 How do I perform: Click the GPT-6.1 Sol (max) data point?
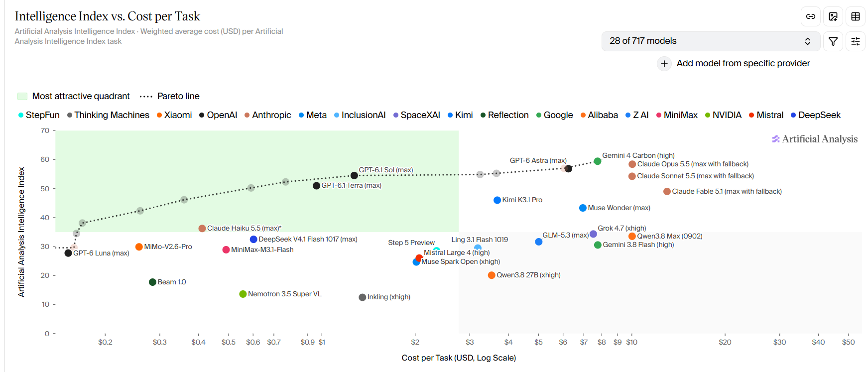click(354, 175)
